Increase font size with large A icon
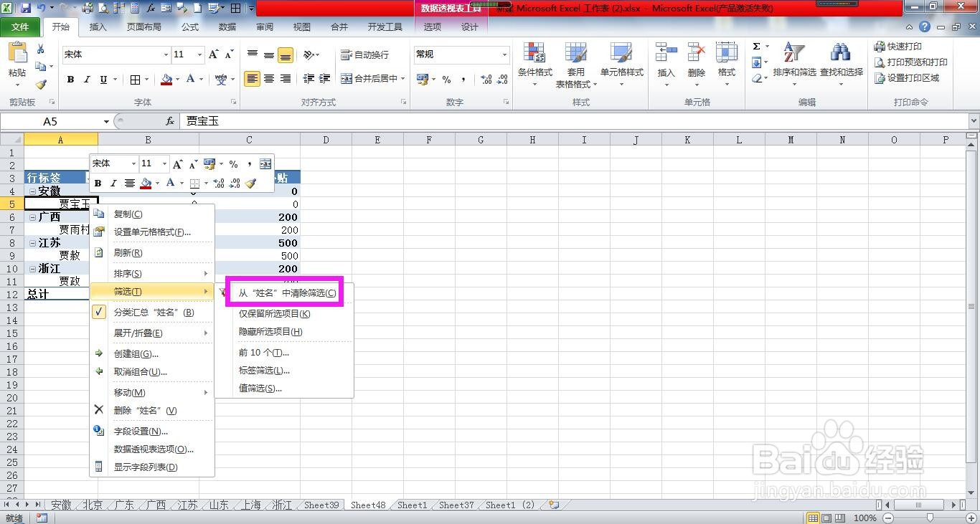 [213, 54]
